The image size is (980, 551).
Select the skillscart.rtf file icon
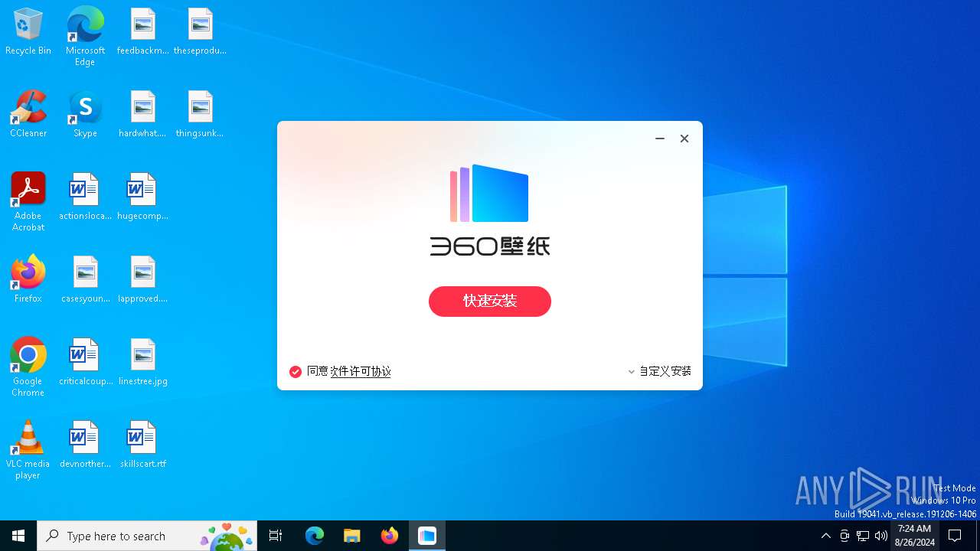point(142,445)
